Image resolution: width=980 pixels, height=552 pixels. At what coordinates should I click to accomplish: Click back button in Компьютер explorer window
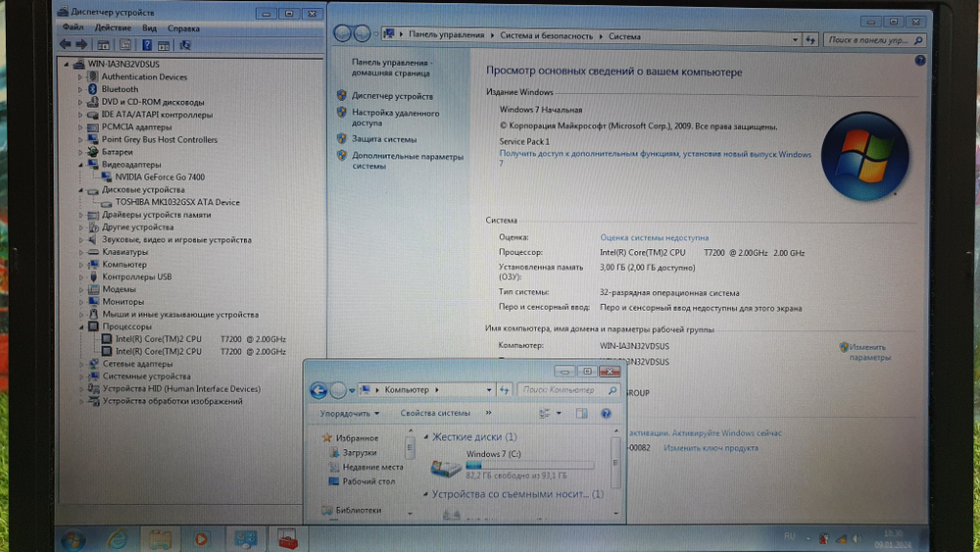318,390
